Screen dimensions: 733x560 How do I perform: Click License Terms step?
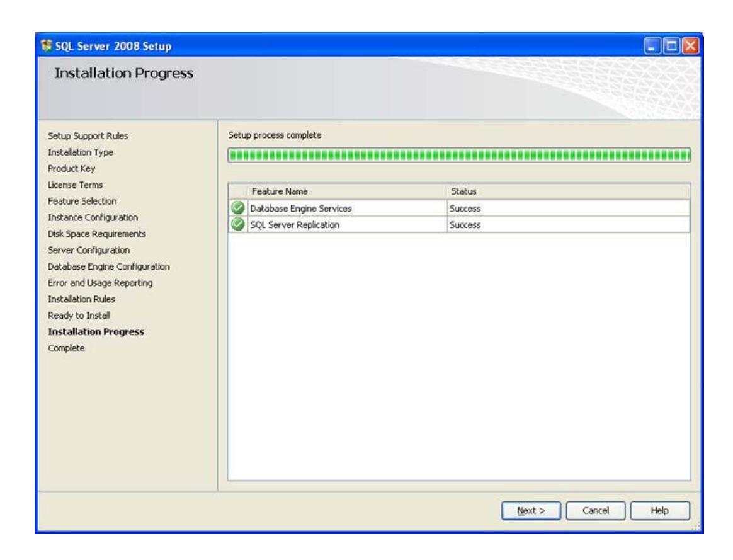[x=75, y=185]
